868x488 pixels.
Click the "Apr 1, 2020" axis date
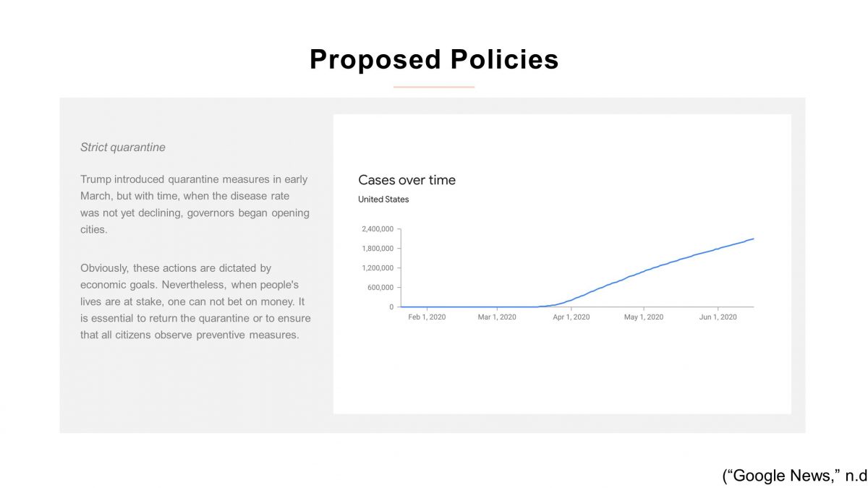coord(571,317)
